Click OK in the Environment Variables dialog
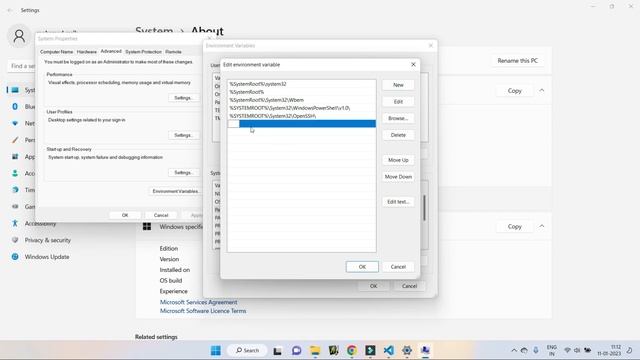Screen dimensions: 640x360 (x=373, y=286)
